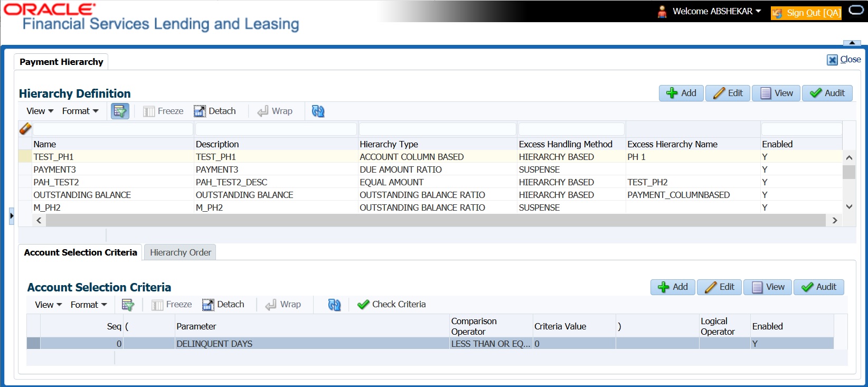Click Query by Example icon in Hierarchy Definition toolbar
Image resolution: width=868 pixels, height=387 pixels.
click(x=120, y=111)
